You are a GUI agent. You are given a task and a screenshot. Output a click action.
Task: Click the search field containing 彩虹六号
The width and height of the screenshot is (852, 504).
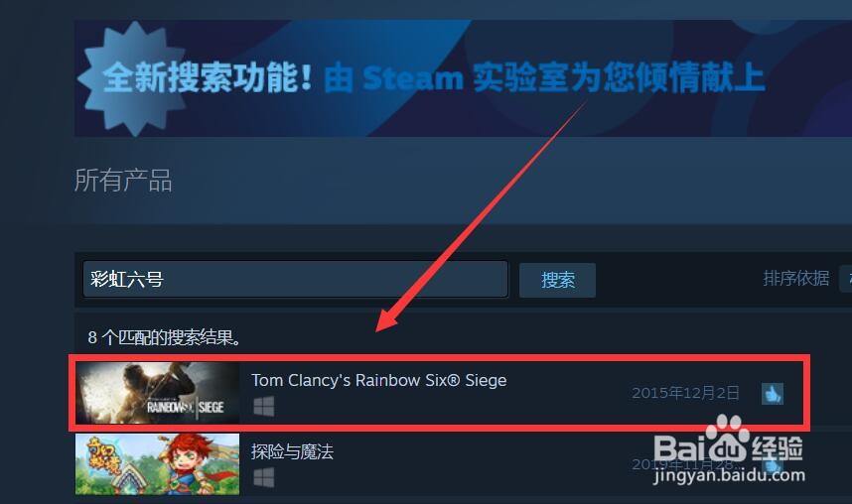tap(295, 279)
